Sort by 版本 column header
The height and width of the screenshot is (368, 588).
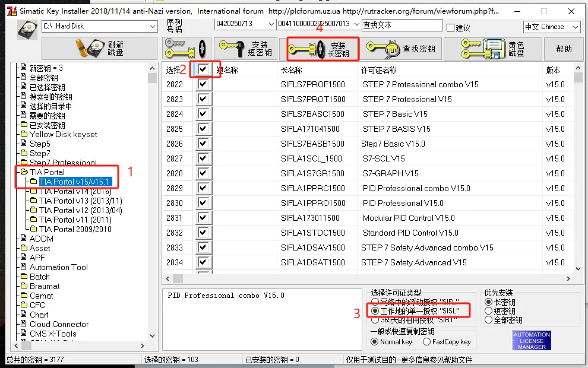pos(553,70)
